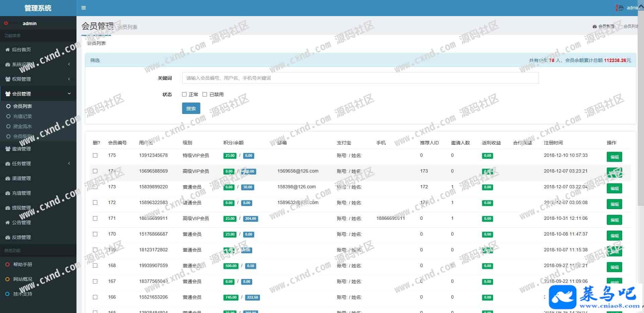Image resolution: width=644 pixels, height=313 pixels.
Task: Open 资金流水 in the sidebar submenu
Action: tap(22, 126)
